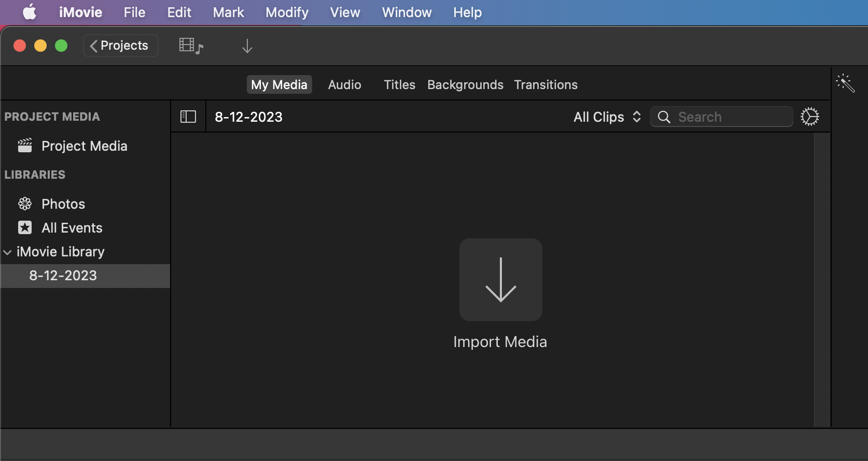Switch to the Backgrounds tab
The image size is (868, 461).
point(465,84)
